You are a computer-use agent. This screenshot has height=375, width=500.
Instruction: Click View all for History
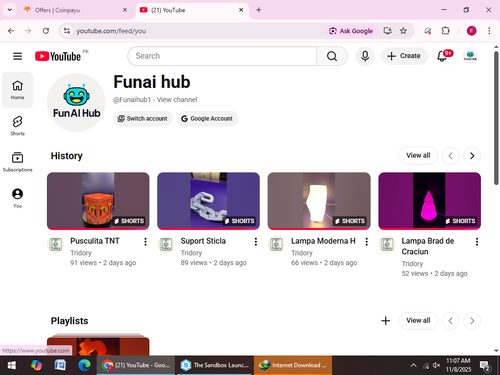coord(418,155)
